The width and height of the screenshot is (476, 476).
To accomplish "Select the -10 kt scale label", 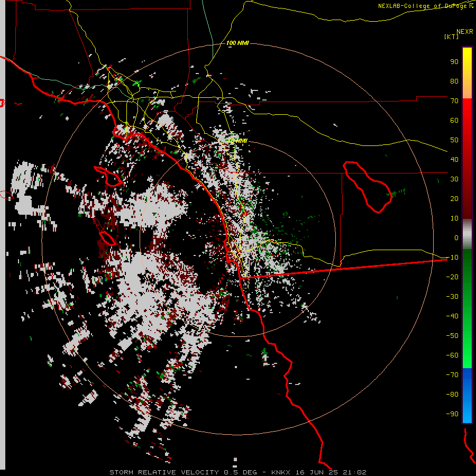I will [x=452, y=258].
